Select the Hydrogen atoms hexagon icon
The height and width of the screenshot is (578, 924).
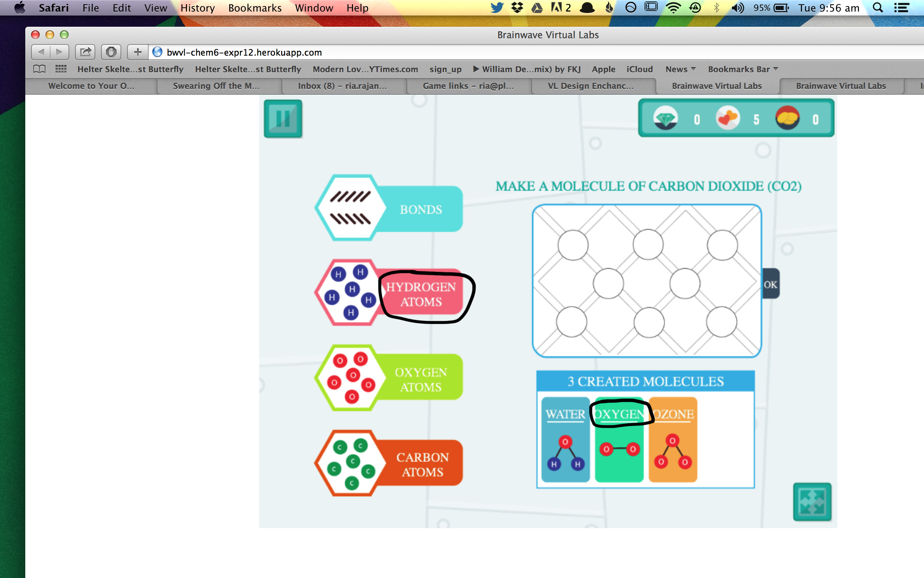(x=350, y=293)
